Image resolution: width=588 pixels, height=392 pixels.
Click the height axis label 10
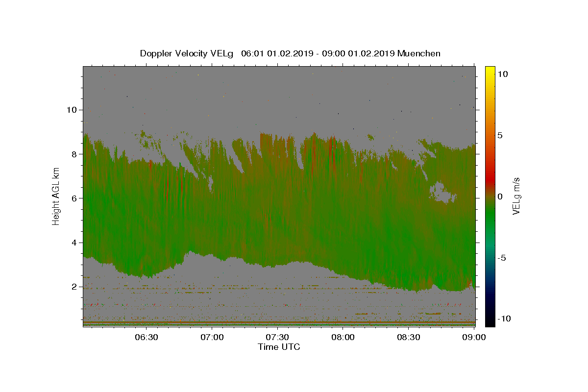(72, 110)
